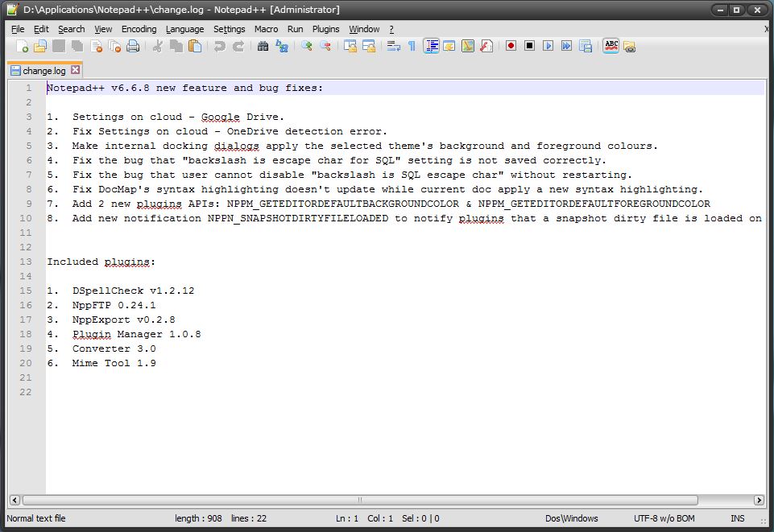The width and height of the screenshot is (774, 532).
Task: Open the Edit menu
Action: (41, 29)
